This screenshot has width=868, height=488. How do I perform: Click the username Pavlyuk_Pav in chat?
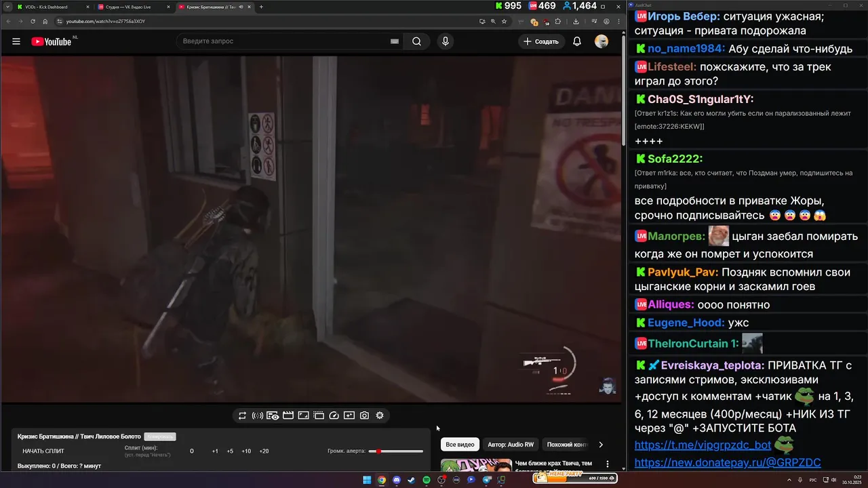coord(683,272)
